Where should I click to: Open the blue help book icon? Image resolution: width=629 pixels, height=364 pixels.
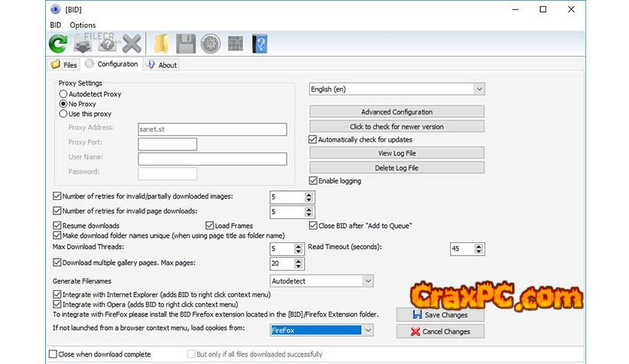[x=260, y=44]
